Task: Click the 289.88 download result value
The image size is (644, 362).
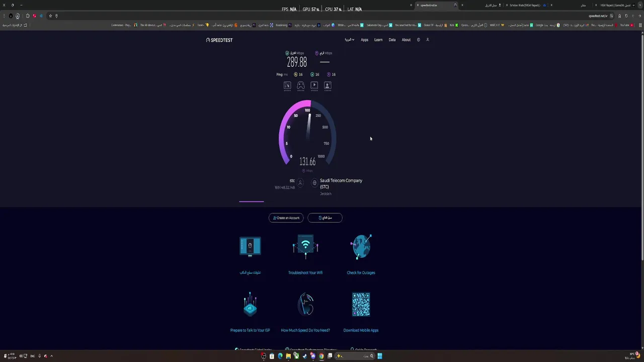Action: click(x=297, y=62)
